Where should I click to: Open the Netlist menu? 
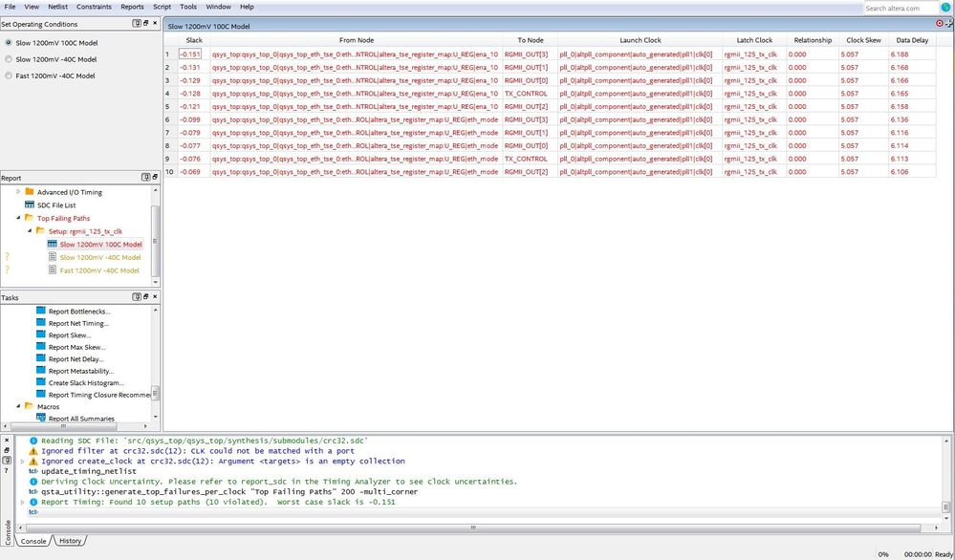[58, 7]
